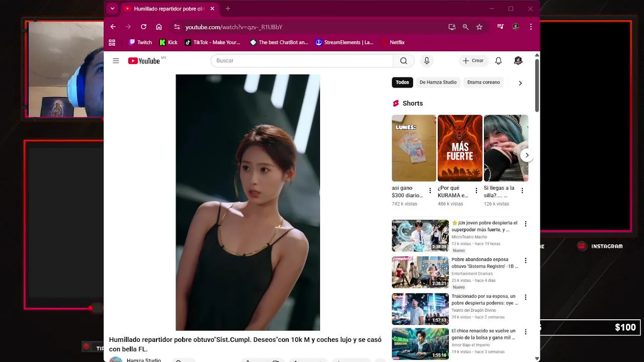Open the YouTube notifications bell
The width and height of the screenshot is (644, 362).
499,61
